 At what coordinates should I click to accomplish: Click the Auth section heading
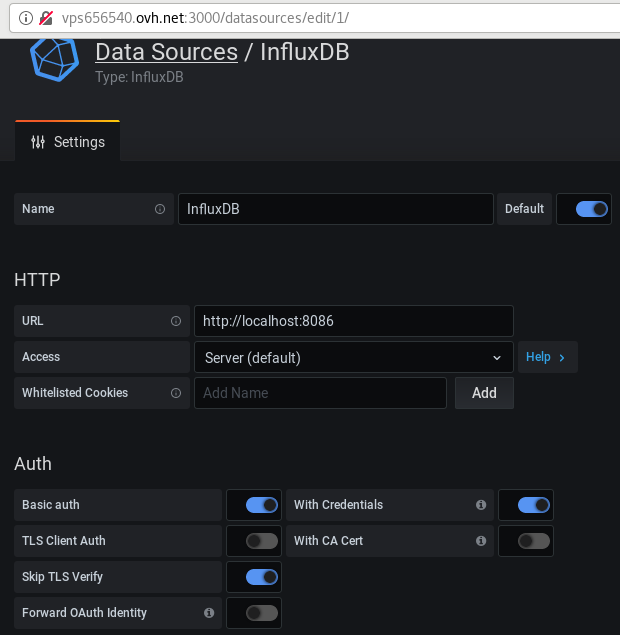33,464
